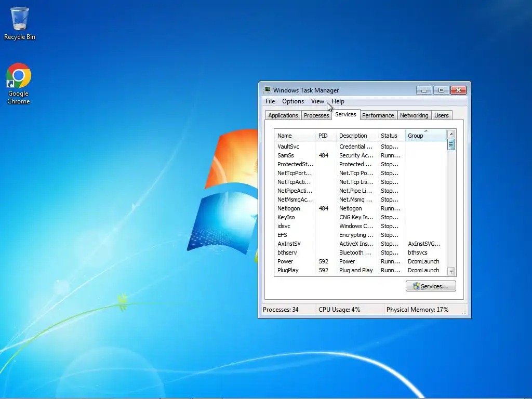Screen dimensions: 532x399
Task: Select the NetPipeActi... service row
Action: point(361,191)
